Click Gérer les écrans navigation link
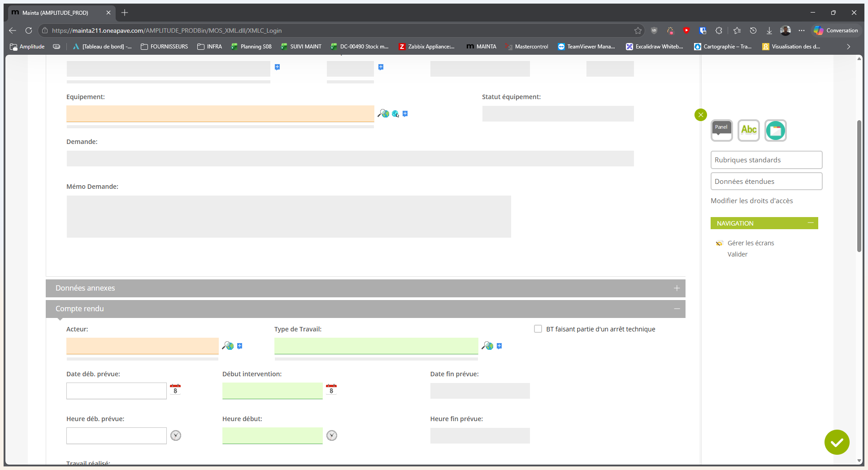This screenshot has height=470, width=868. (x=751, y=243)
